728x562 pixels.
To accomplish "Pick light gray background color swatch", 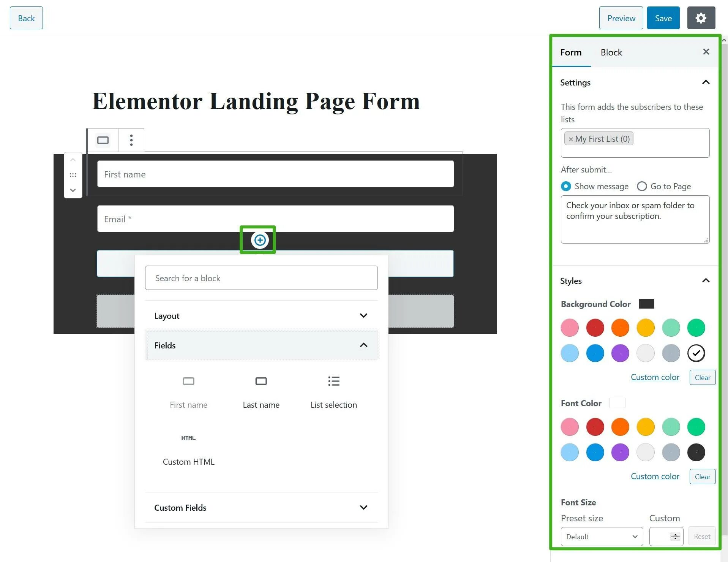I will 646,353.
